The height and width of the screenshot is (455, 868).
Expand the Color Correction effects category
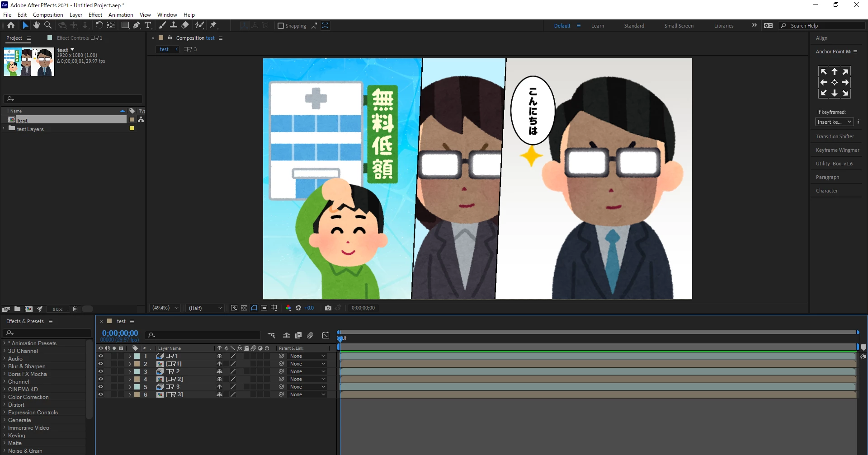click(x=4, y=397)
